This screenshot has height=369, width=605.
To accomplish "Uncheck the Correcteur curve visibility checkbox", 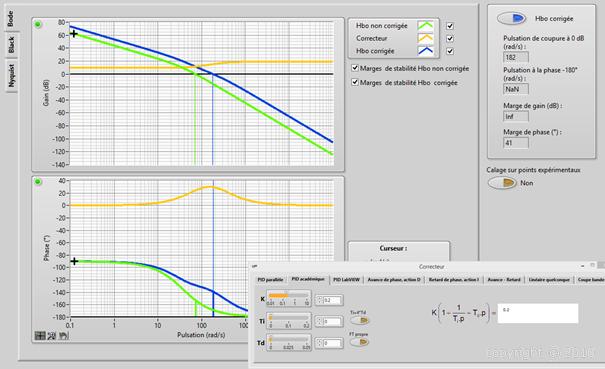I will pos(450,38).
